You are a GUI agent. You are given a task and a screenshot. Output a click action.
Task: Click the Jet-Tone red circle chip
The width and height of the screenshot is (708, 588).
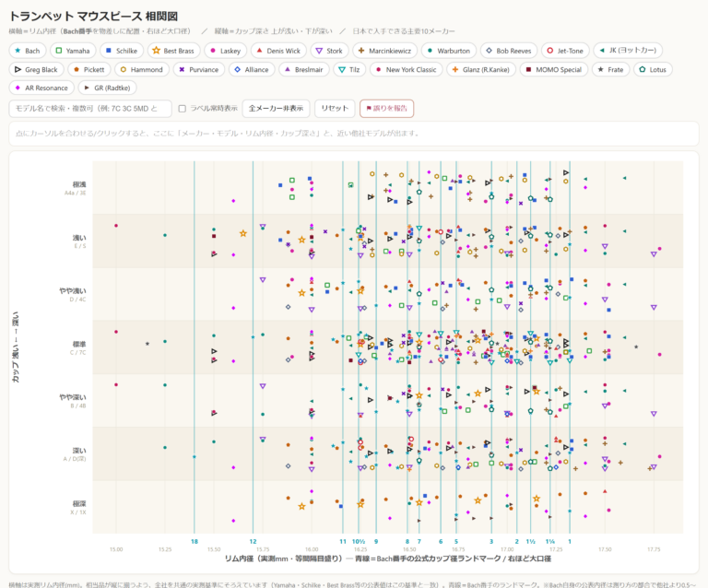565,51
